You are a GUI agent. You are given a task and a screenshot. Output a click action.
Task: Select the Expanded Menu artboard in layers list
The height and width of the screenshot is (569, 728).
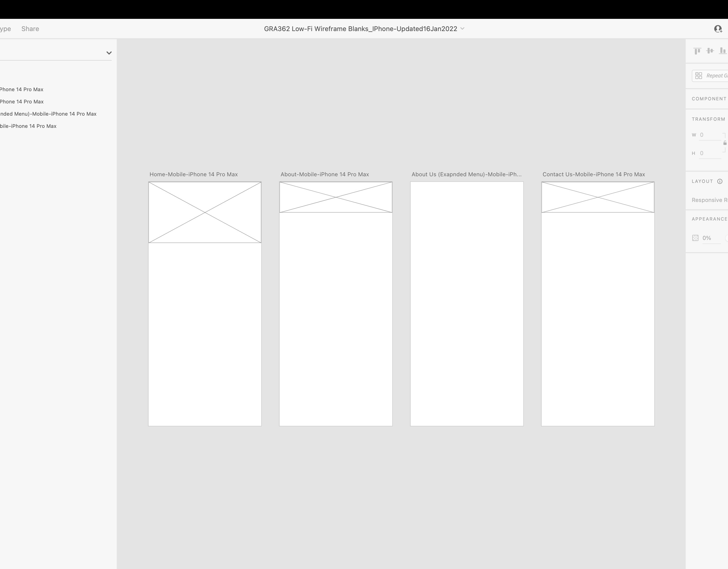(x=48, y=114)
